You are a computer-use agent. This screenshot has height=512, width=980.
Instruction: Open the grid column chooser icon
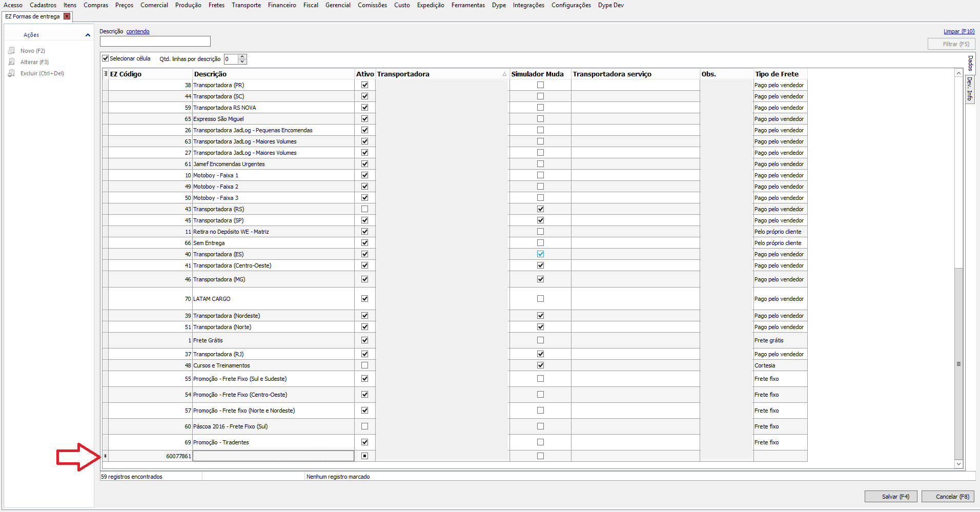coord(106,74)
